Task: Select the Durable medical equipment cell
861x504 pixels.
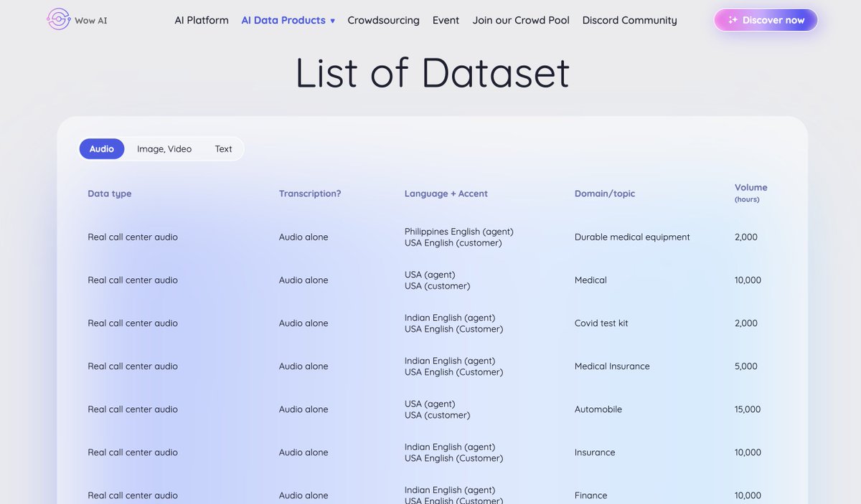Action: (x=632, y=237)
